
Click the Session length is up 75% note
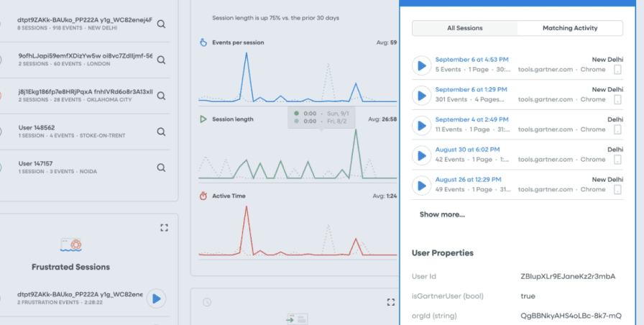[275, 18]
